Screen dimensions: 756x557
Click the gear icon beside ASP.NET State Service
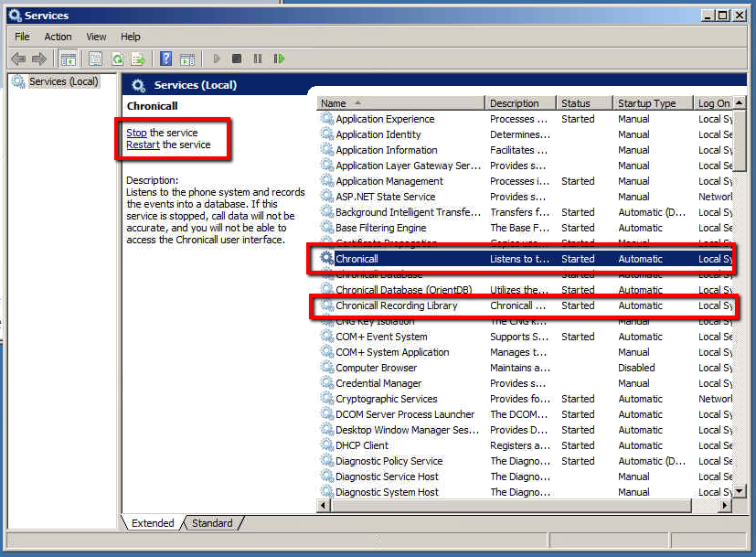(327, 197)
